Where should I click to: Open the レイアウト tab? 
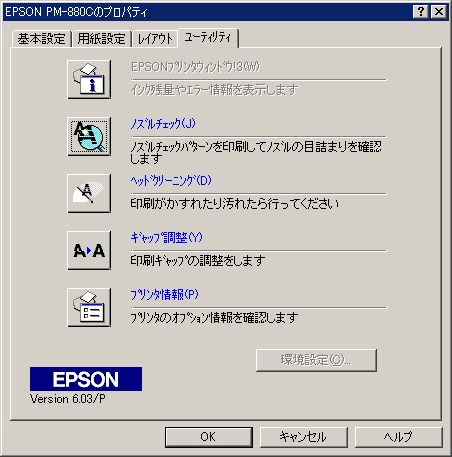tap(155, 39)
